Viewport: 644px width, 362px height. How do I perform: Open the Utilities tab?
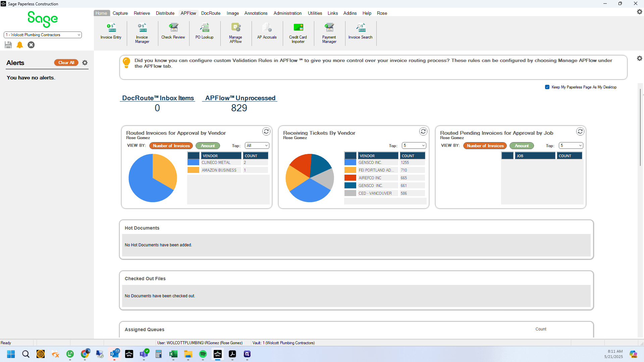315,13
